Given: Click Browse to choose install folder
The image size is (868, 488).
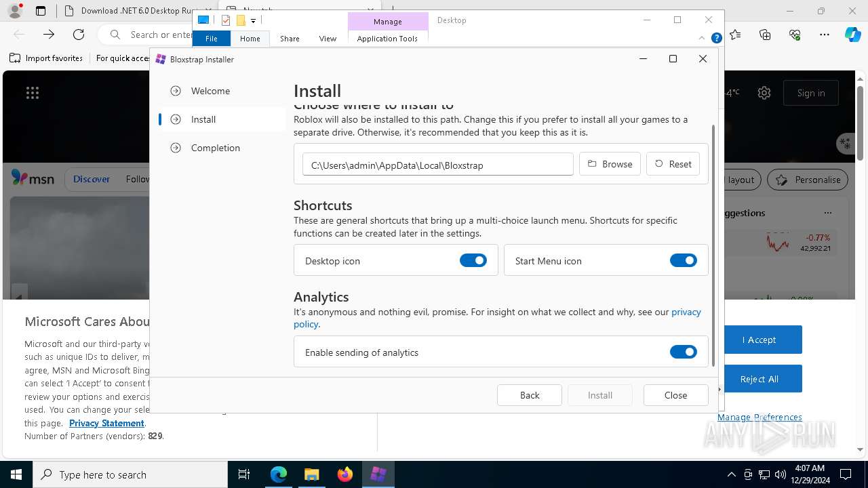Looking at the screenshot, I should (610, 164).
